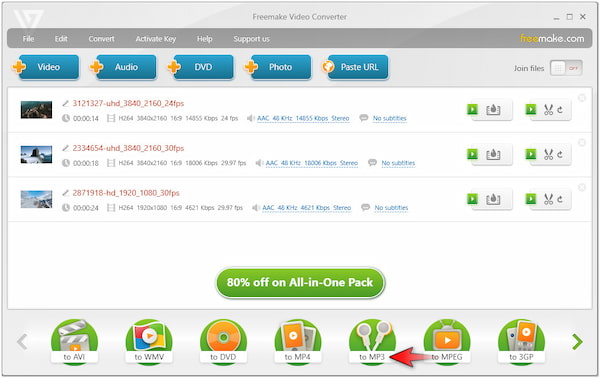Open audio track options AAC 48 KHz 14855 Kbps
Screen dimensions: 600x378
pyautogui.click(x=303, y=119)
